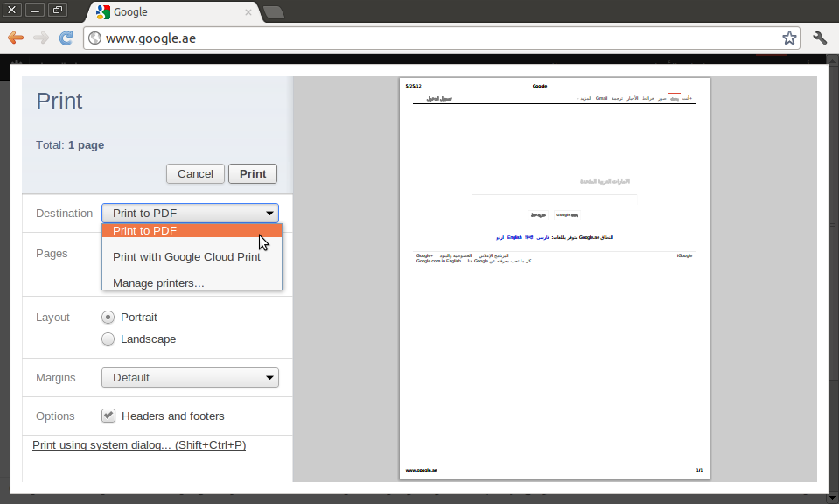The width and height of the screenshot is (839, 504).
Task: Close the browser window
Action: point(11,10)
